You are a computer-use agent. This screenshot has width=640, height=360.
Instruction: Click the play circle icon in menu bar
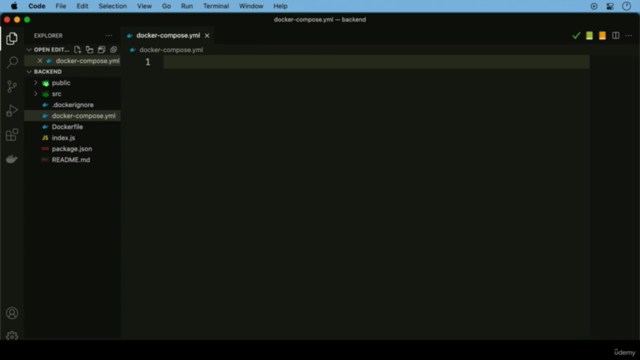594,6
